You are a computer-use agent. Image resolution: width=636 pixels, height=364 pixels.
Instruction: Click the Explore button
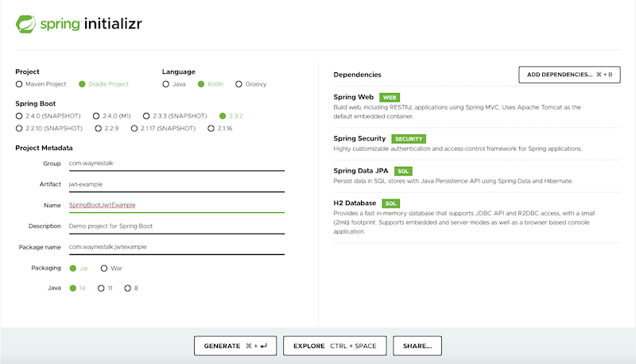click(335, 346)
